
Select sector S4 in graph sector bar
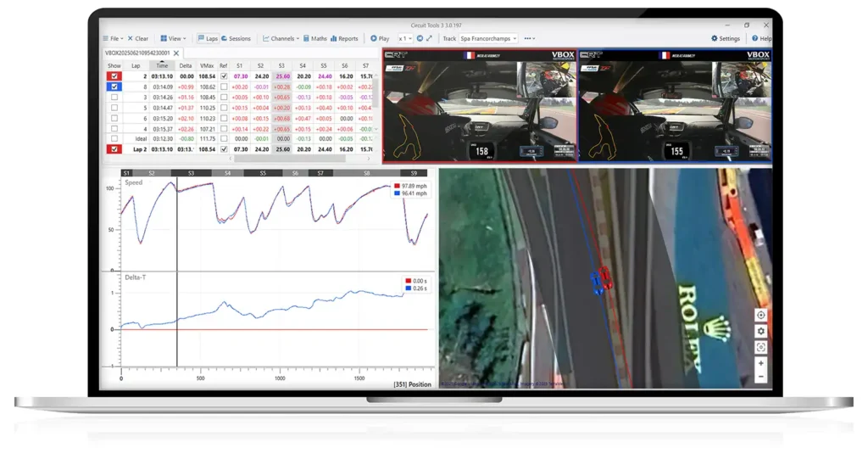tap(227, 174)
